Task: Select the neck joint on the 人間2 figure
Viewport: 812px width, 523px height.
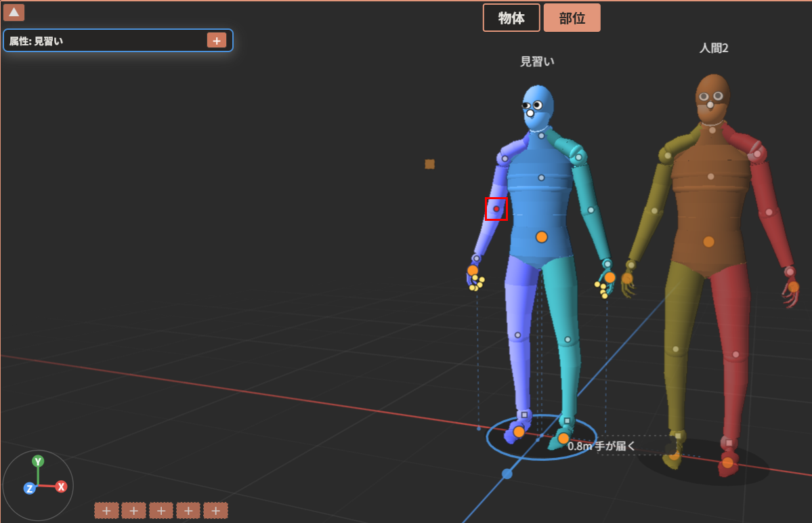Action: tap(712, 130)
